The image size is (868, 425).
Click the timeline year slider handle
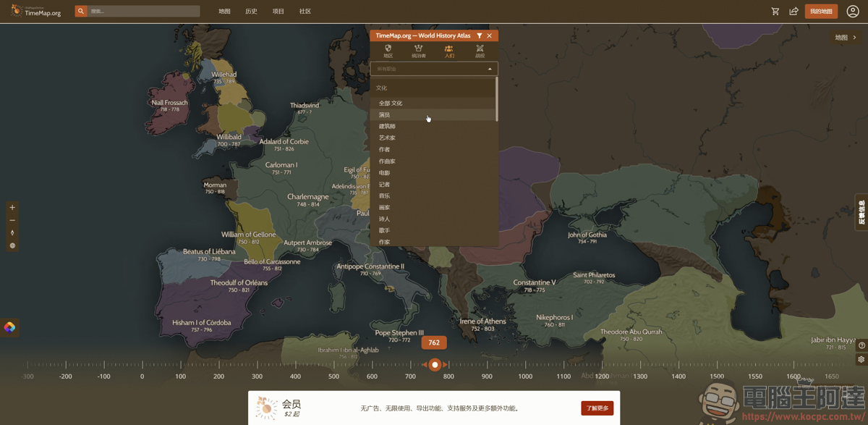click(435, 365)
